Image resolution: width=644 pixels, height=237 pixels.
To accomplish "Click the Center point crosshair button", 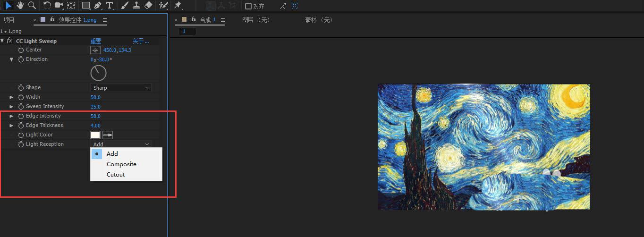I will point(95,50).
